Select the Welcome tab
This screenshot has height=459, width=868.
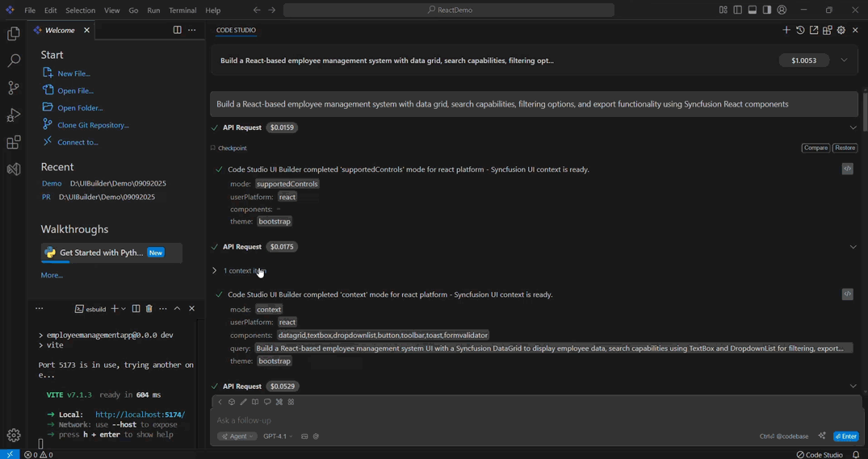point(61,30)
